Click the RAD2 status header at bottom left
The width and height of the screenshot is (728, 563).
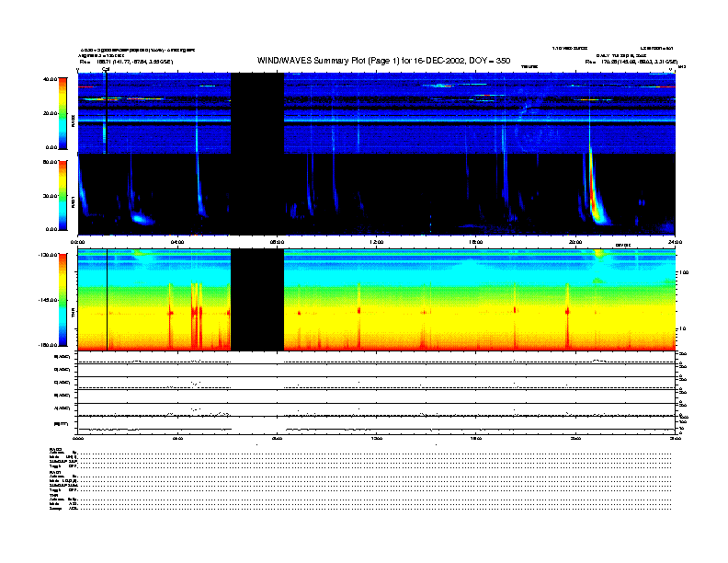(56, 449)
